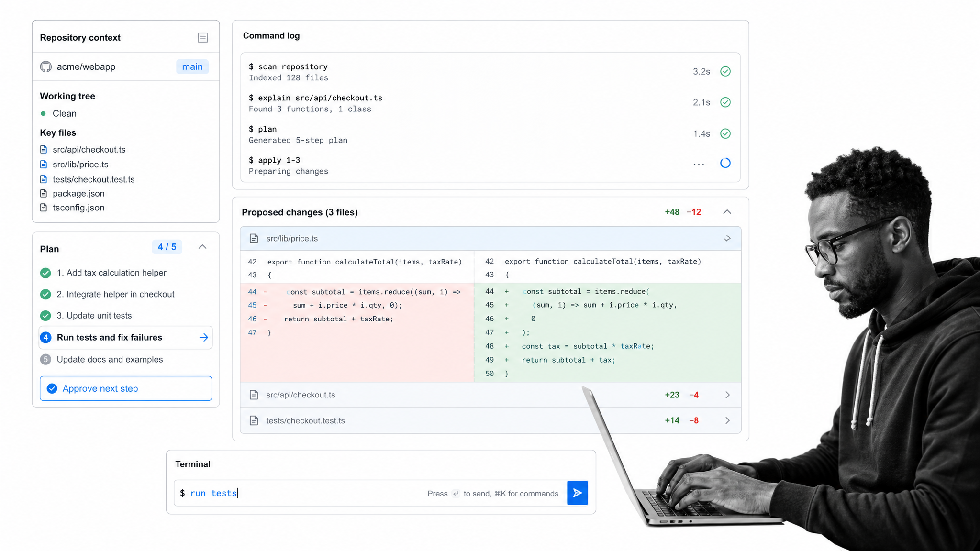Click file icon next to tsconfig.json

[44, 208]
